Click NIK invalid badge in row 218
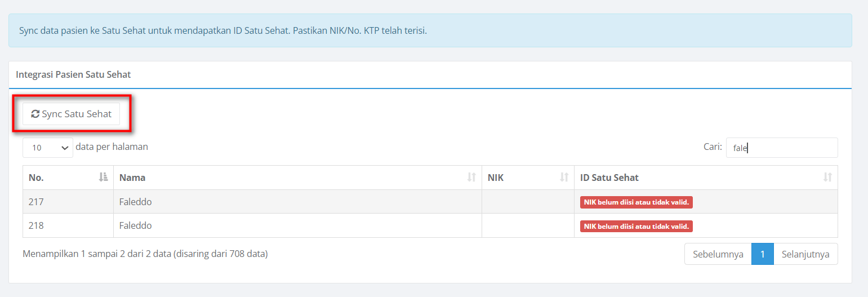Screen dimensions: 868x297 [636, 226]
